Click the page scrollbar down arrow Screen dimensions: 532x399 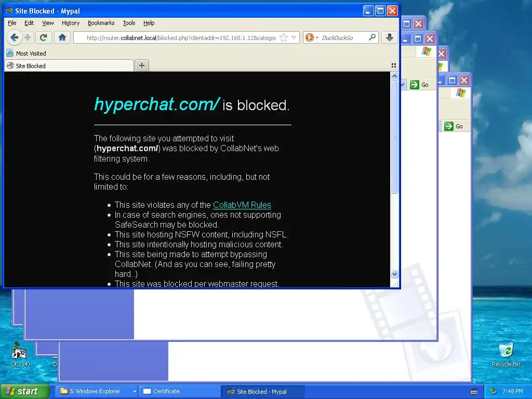[394, 274]
